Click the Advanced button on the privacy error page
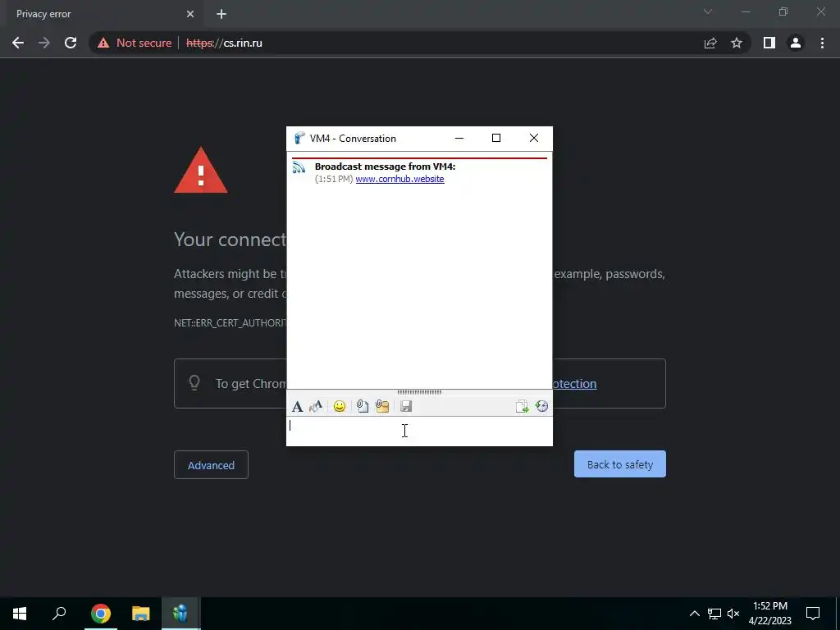 click(x=211, y=465)
